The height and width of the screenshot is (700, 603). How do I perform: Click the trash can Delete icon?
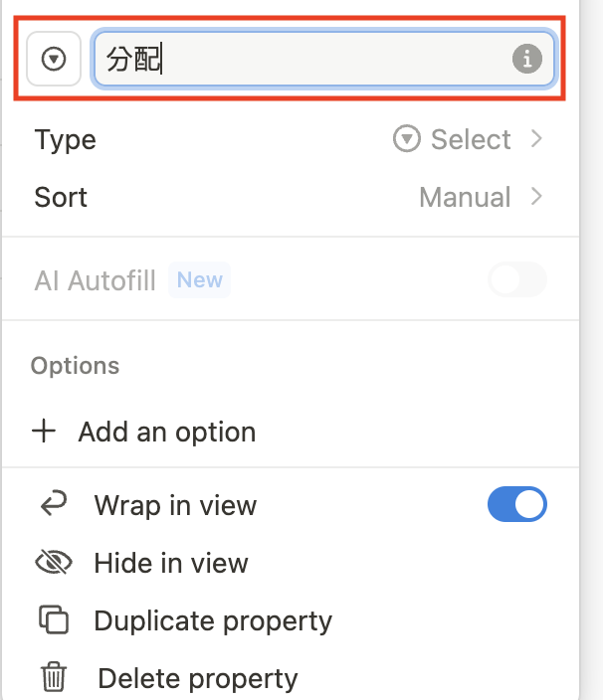click(53, 678)
